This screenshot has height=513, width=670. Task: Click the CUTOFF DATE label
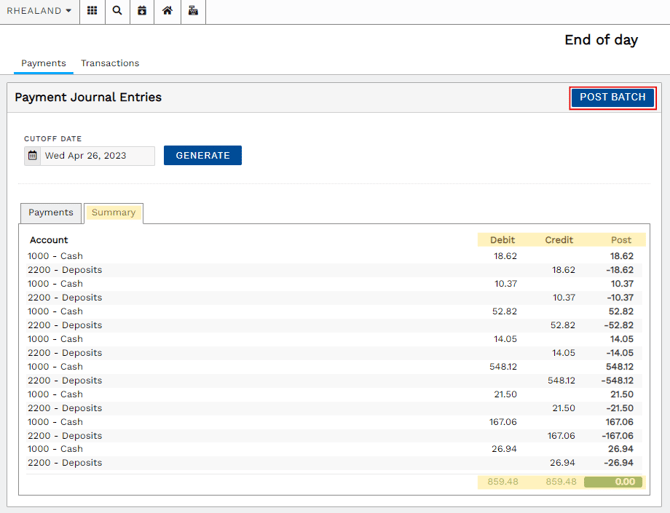tap(53, 139)
